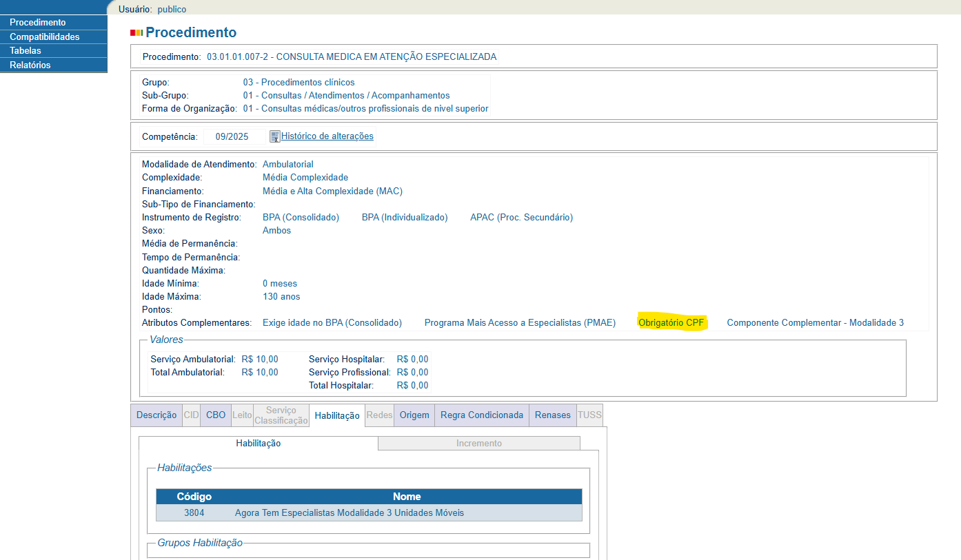Screen dimensions: 961x560
Task: Select the inner Habilitação sub-tab
Action: 259,444
